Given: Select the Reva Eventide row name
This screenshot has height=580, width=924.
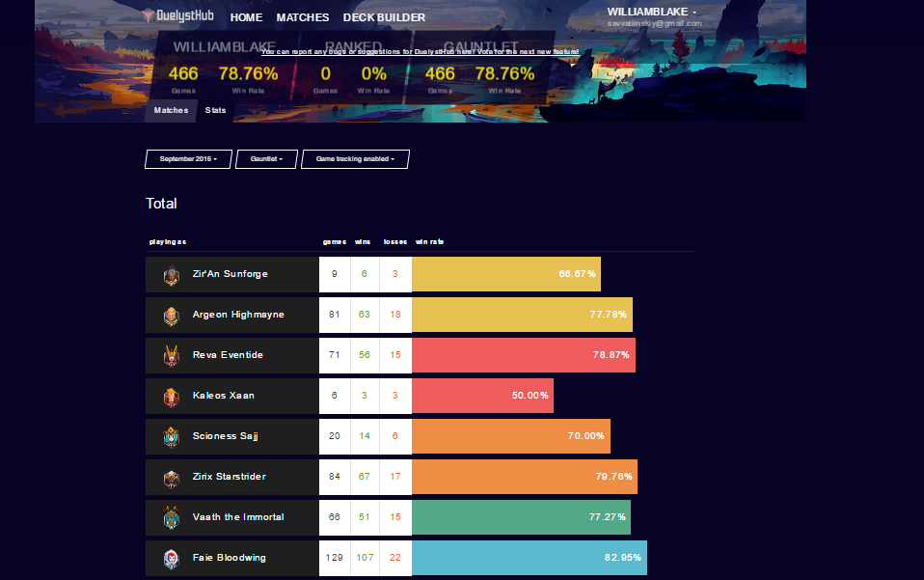Looking at the screenshot, I should tap(228, 355).
